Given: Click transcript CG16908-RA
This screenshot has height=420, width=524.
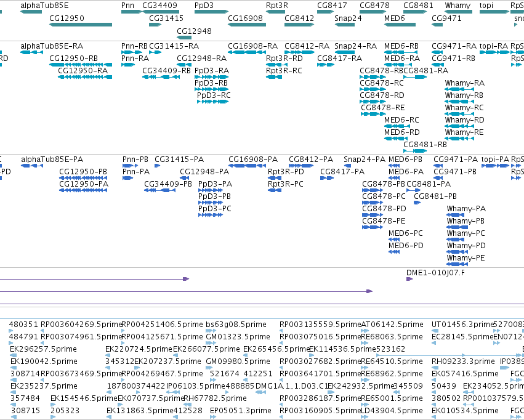Looking at the screenshot, I should [252, 46].
